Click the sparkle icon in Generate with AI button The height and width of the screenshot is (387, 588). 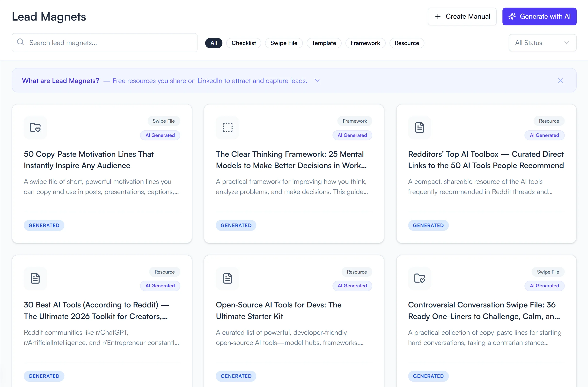pyautogui.click(x=512, y=16)
